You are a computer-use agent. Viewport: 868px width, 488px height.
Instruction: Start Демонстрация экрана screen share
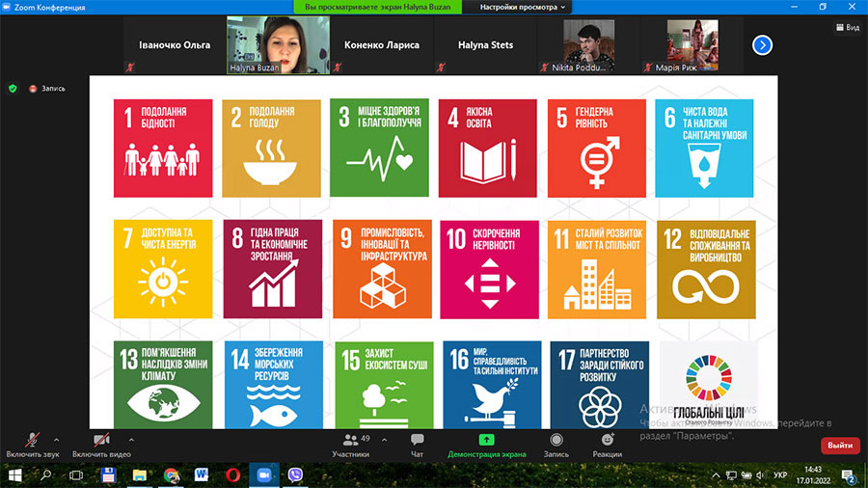tap(487, 445)
